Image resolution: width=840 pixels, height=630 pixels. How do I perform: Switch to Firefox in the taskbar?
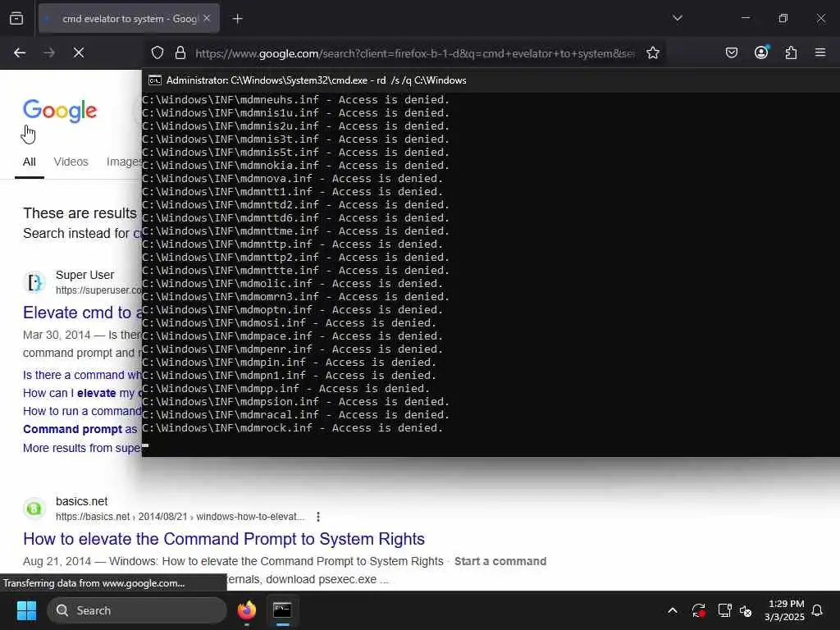247,610
